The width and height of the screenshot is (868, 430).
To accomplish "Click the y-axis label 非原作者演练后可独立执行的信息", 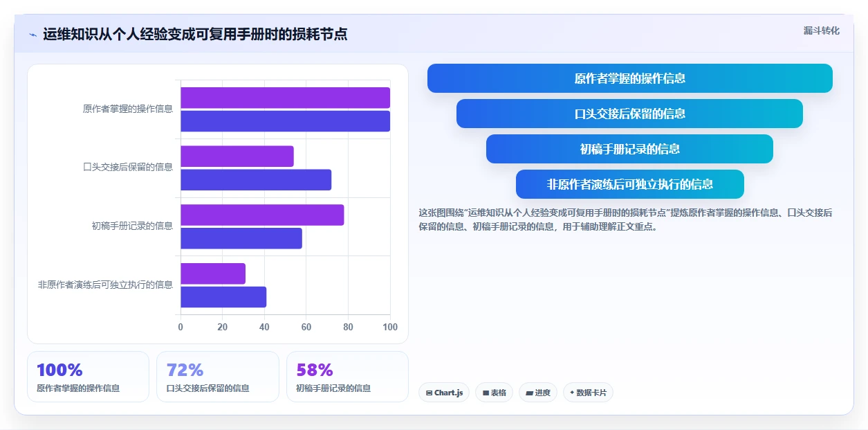I will pyautogui.click(x=105, y=285).
